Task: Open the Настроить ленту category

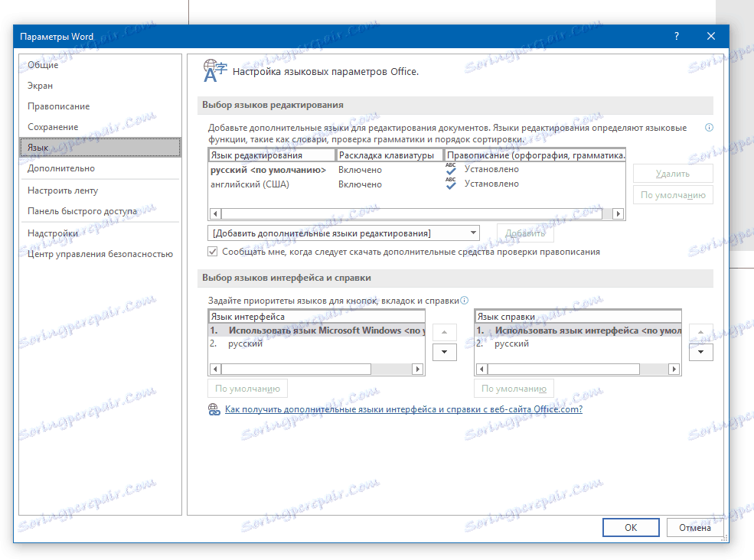Action: [x=100, y=190]
